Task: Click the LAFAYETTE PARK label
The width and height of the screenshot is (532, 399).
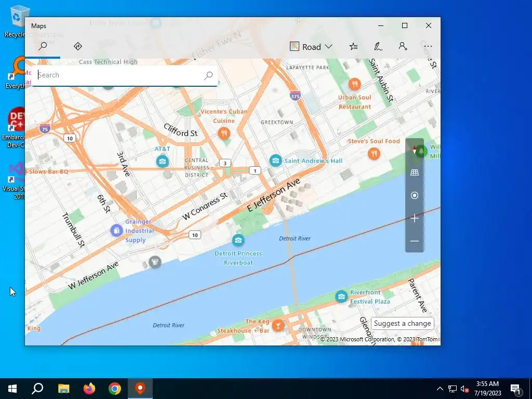Action: click(308, 68)
